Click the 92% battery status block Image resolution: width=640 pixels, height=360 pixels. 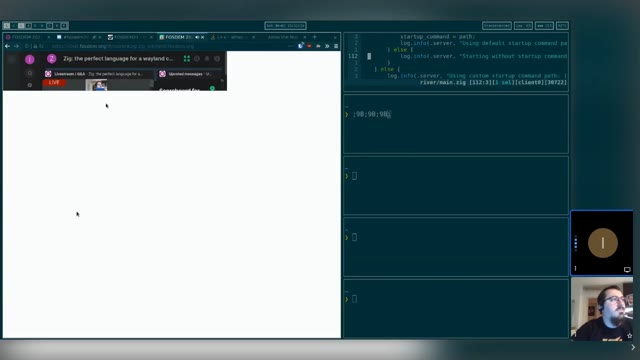click(562, 26)
